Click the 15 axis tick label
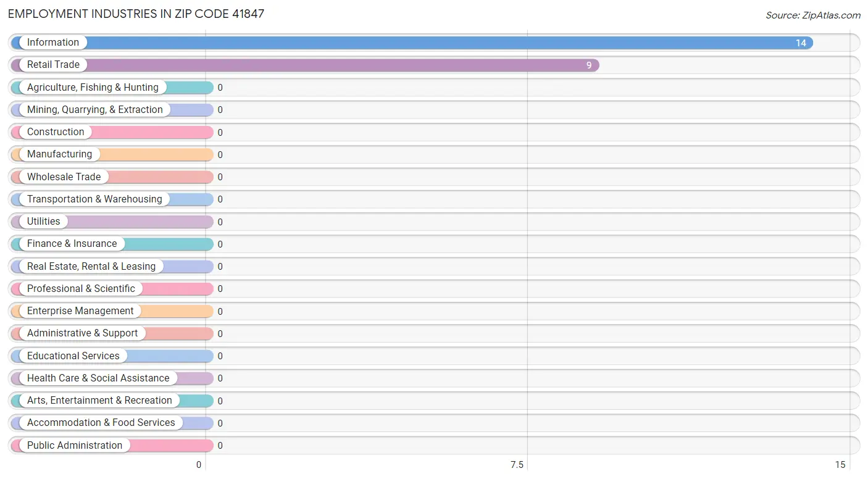This screenshot has height=479, width=868. point(840,465)
